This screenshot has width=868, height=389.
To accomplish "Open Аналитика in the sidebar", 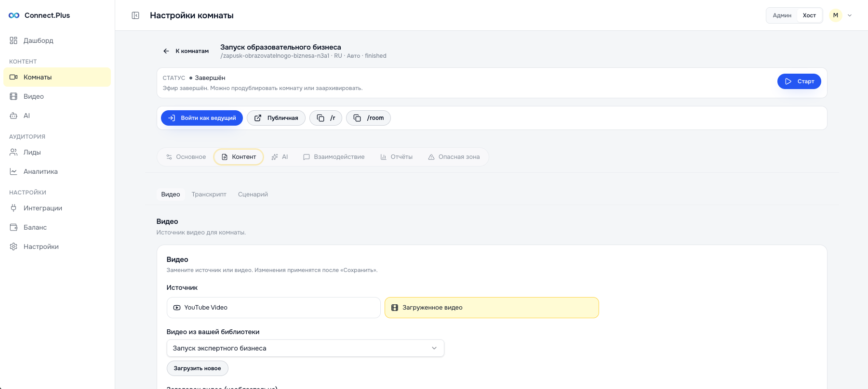I will pyautogui.click(x=57, y=171).
